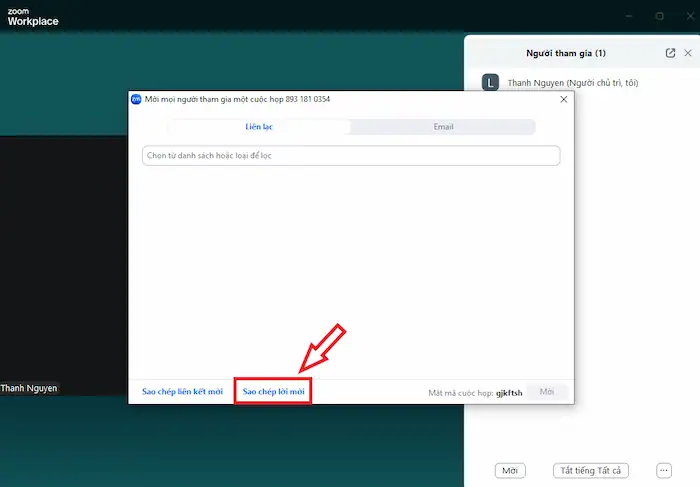
Task: Click the Zoom icon in the invite dialog title
Action: pos(136,99)
